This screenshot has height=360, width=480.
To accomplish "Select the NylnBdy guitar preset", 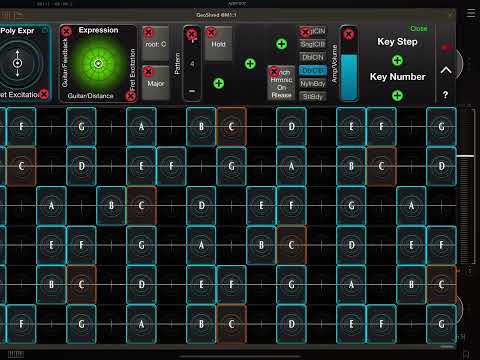I will coord(313,83).
